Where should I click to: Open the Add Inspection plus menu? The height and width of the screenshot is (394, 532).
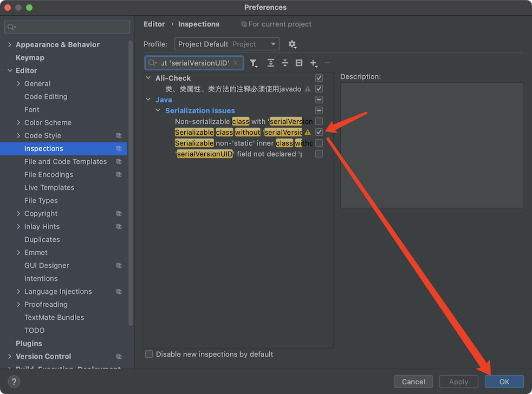click(313, 63)
